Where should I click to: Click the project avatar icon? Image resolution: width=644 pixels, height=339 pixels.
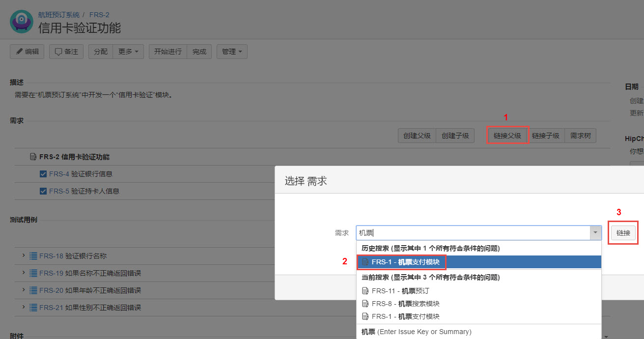pyautogui.click(x=22, y=22)
